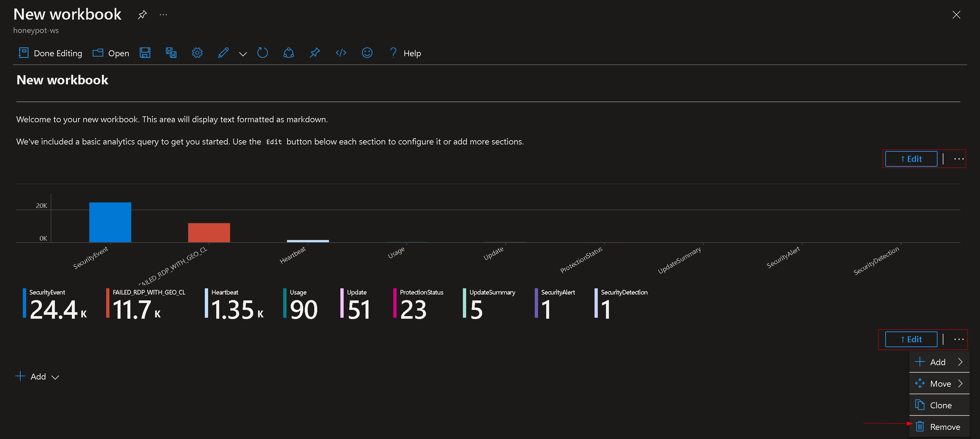Click the 20K y-axis label
The width and height of the screenshot is (980, 439).
[x=41, y=206]
